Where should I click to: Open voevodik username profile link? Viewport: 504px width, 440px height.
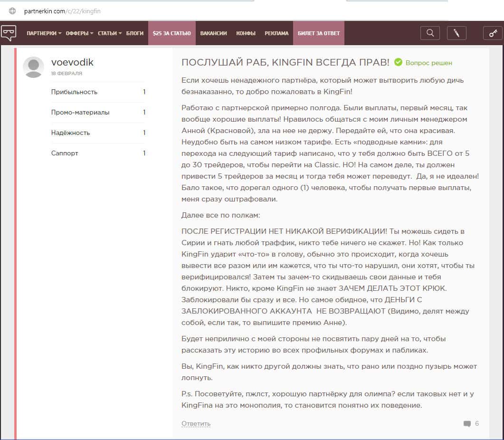pyautogui.click(x=72, y=62)
